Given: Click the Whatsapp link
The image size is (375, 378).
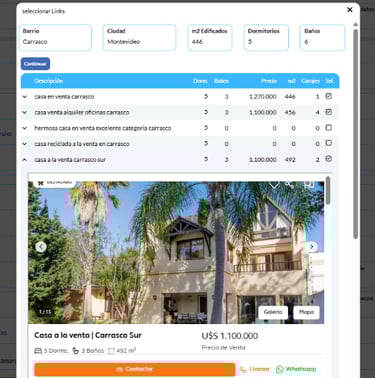Looking at the screenshot, I should click(x=296, y=369).
